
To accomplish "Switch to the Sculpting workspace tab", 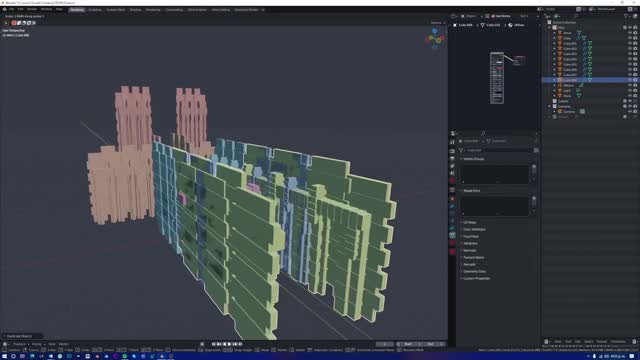I will pyautogui.click(x=95, y=9).
